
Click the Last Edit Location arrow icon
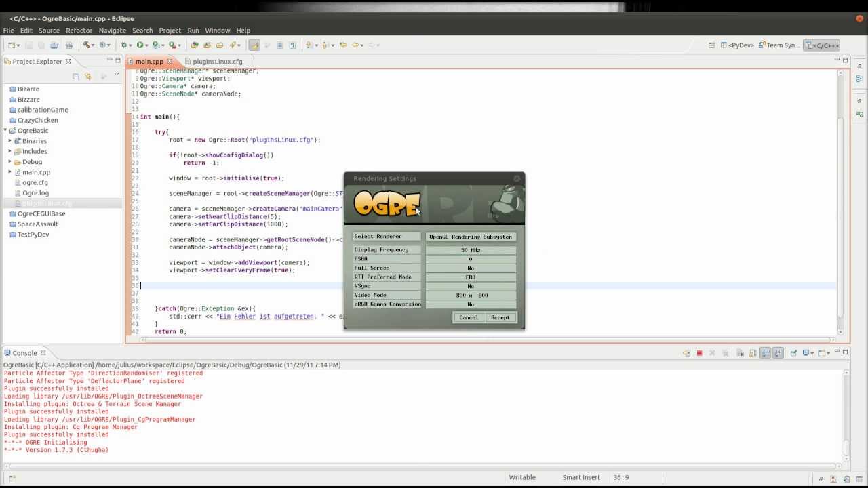pyautogui.click(x=343, y=45)
